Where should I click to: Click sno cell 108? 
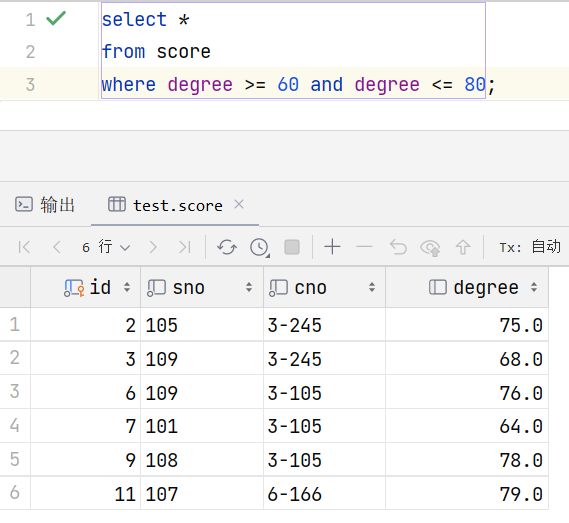tap(202, 459)
